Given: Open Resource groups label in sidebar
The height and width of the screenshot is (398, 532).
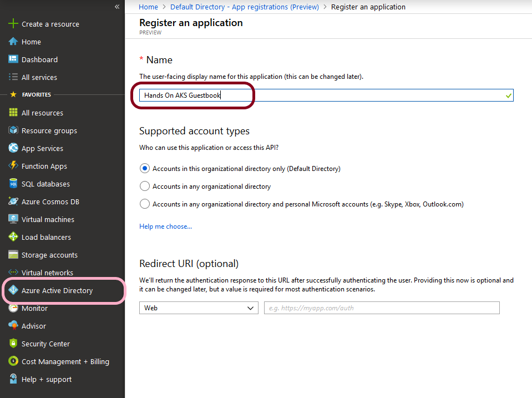Looking at the screenshot, I should (49, 131).
